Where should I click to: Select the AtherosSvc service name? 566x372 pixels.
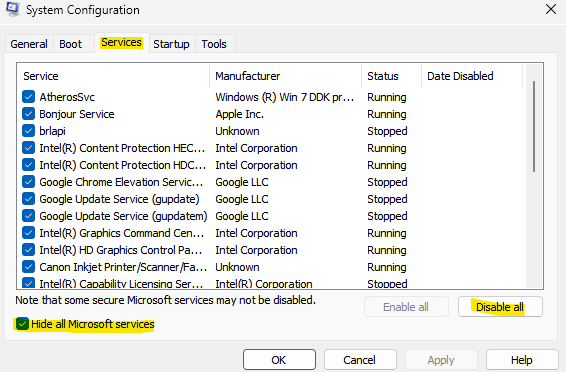pyautogui.click(x=67, y=97)
